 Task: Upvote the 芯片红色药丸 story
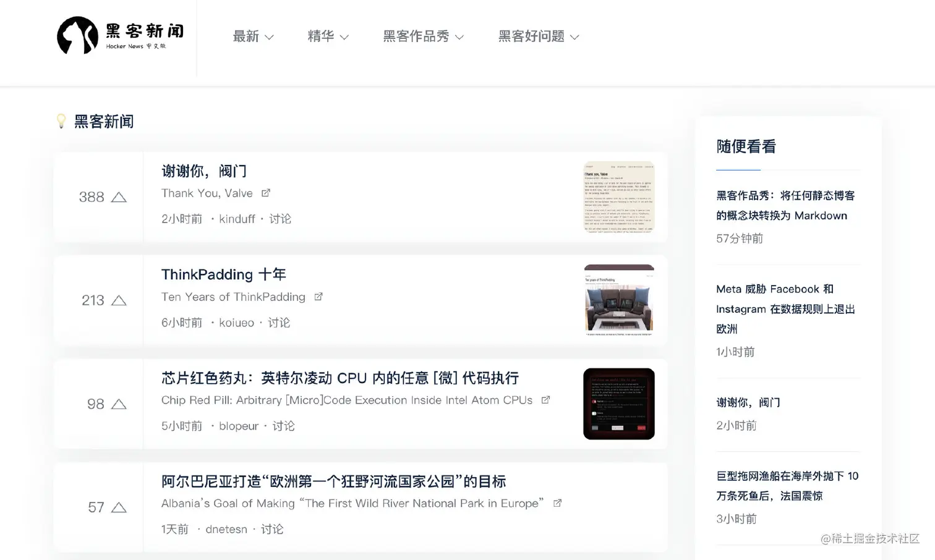coord(119,404)
